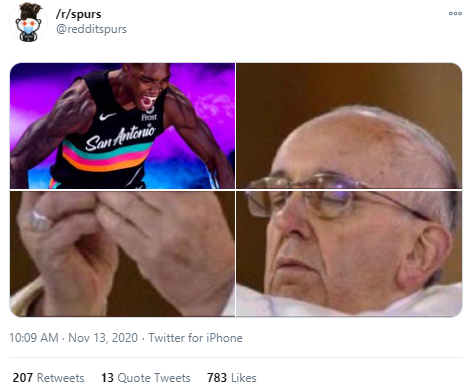475x392 pixels.
Task: Click the 10:09 AM timestamp
Action: point(34,338)
